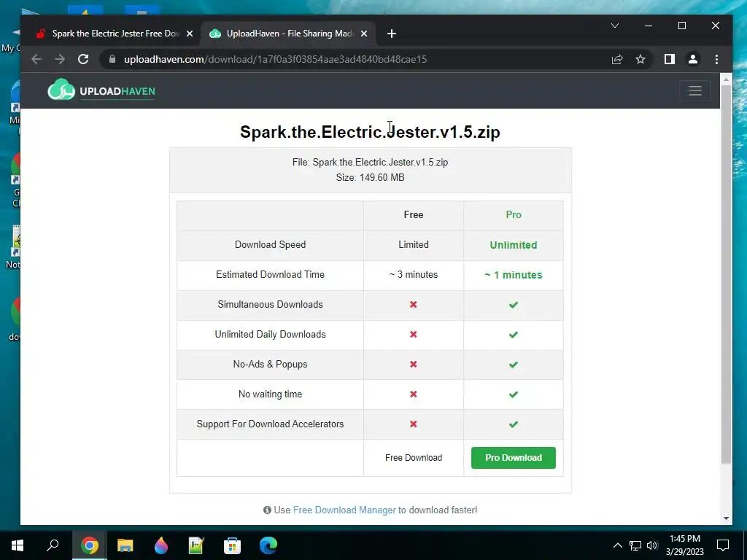Click the green check for Download Accelerators support
747x560 pixels.
click(514, 424)
